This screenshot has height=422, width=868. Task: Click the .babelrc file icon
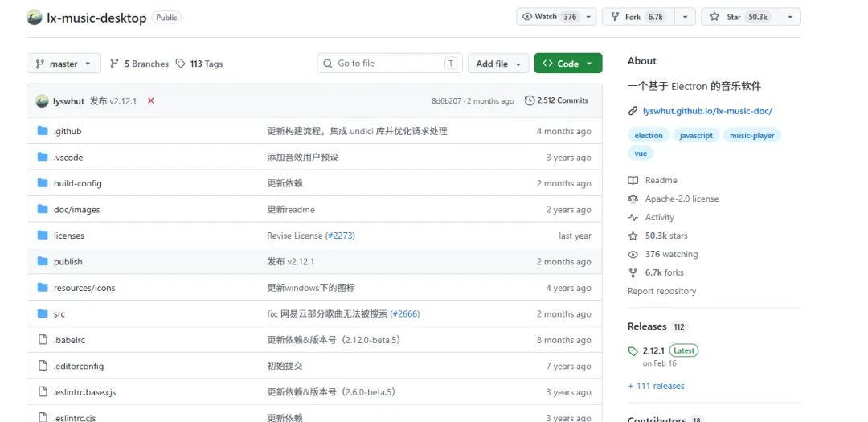[x=43, y=339]
